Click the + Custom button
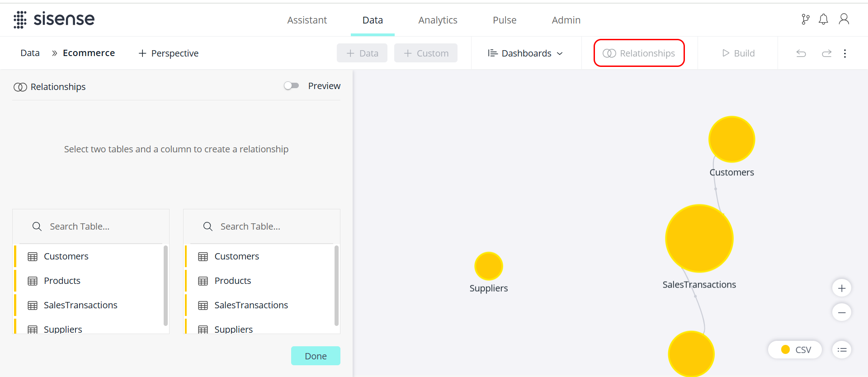This screenshot has height=377, width=868. (426, 53)
